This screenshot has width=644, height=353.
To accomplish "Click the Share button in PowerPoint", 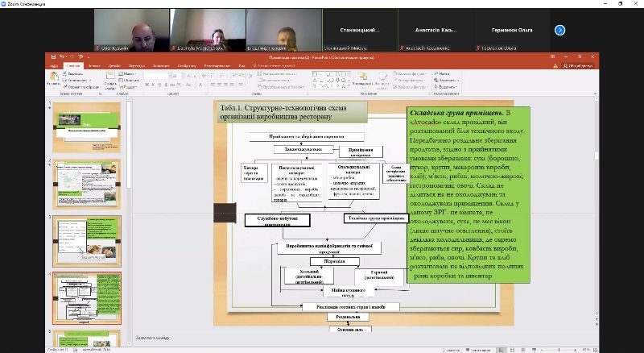I will [578, 66].
